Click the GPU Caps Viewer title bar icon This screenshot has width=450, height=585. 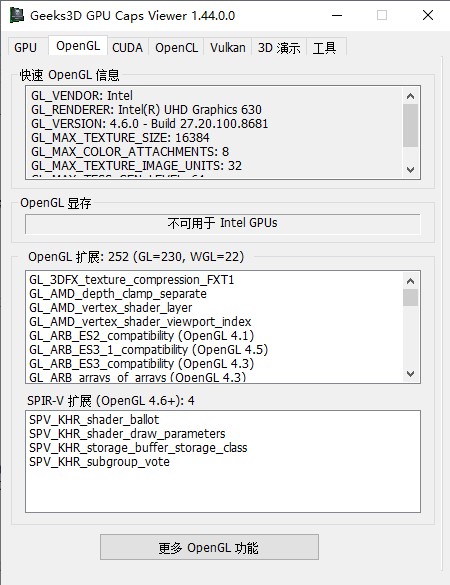(x=16, y=15)
